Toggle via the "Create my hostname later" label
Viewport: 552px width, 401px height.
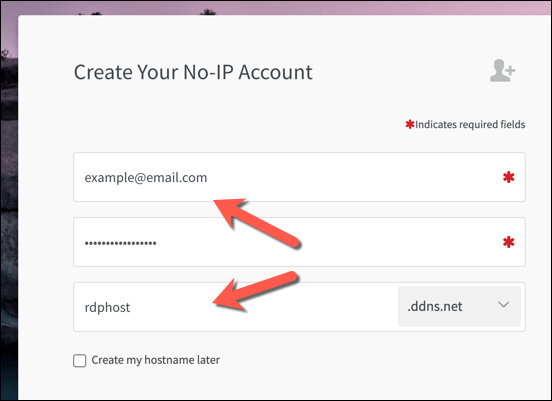coord(156,360)
